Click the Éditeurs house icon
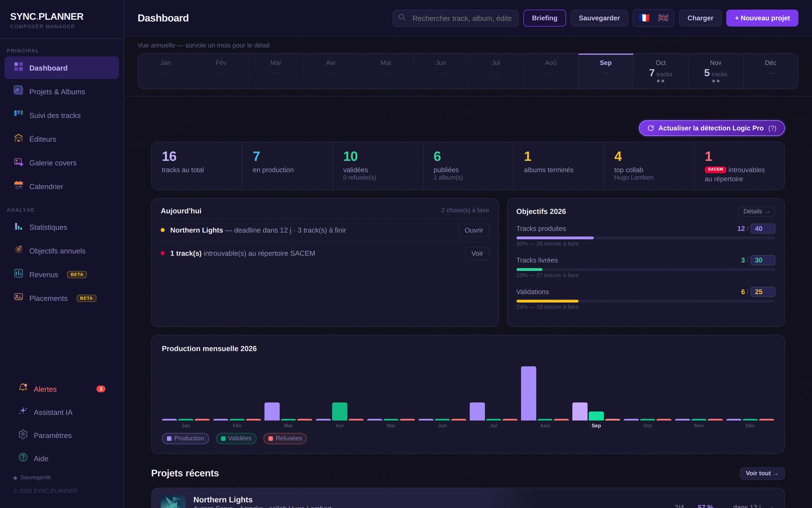Screen dimensions: 812x508 [x=18, y=138]
